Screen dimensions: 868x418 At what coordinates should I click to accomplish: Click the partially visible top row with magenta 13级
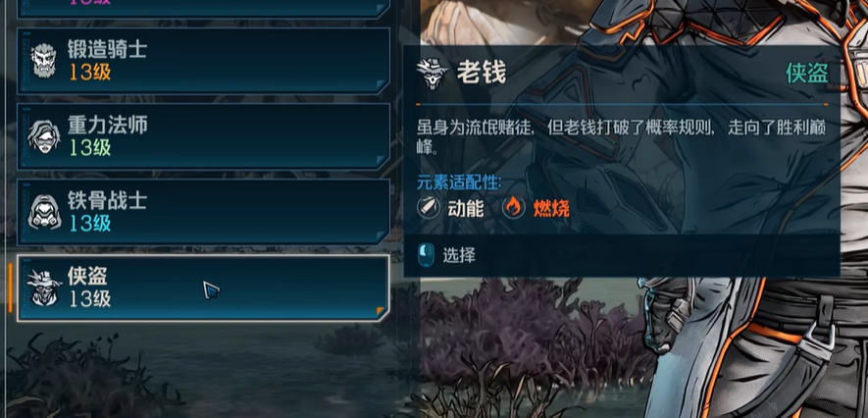(204, 8)
